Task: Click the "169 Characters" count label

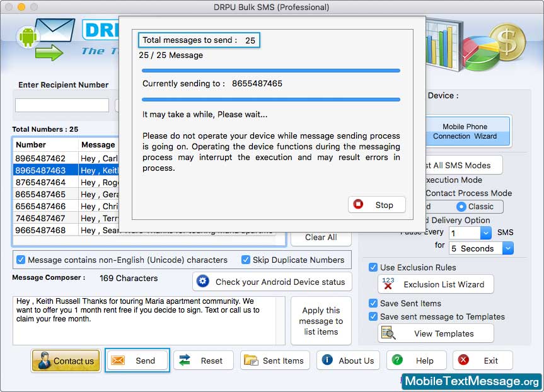Action: 129,278
